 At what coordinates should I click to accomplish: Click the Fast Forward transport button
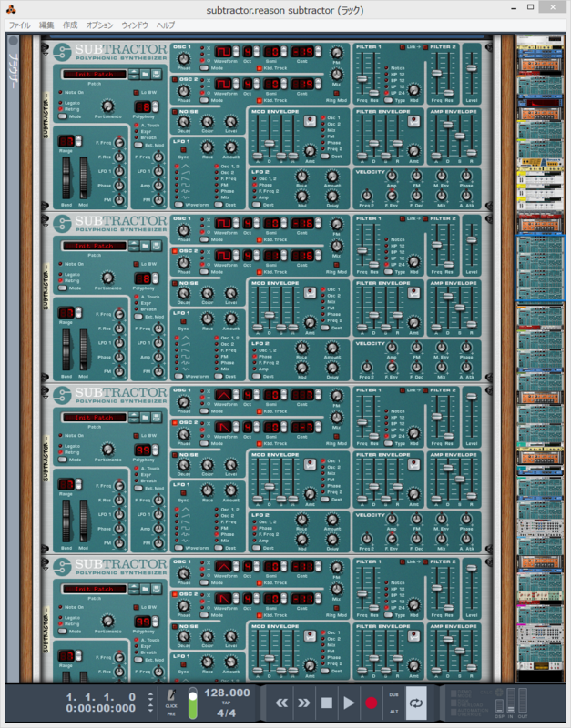tap(304, 703)
